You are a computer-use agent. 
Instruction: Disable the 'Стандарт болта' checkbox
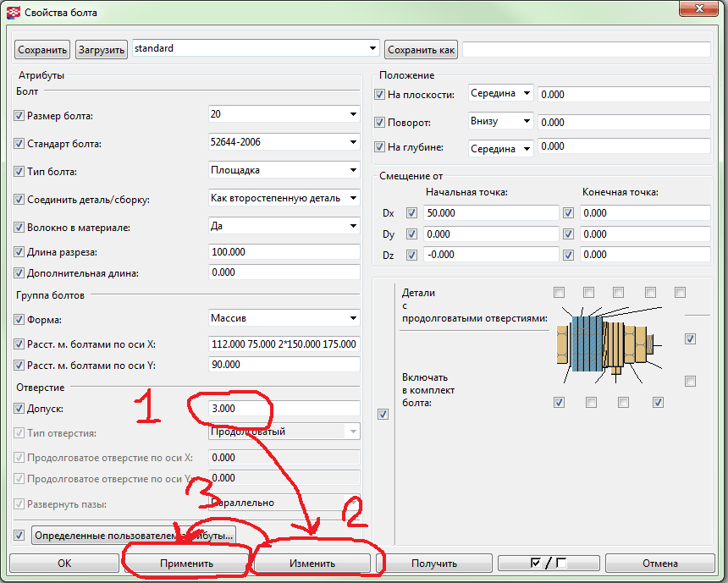click(19, 144)
